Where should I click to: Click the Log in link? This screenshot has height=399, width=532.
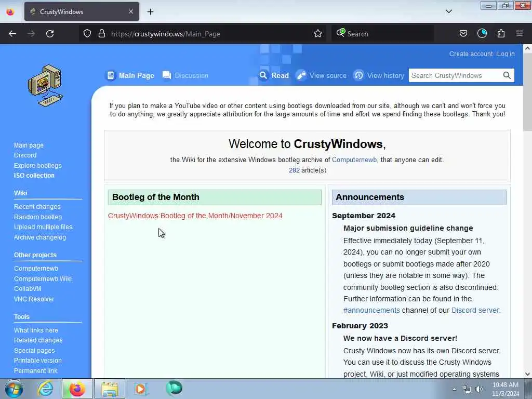(506, 54)
